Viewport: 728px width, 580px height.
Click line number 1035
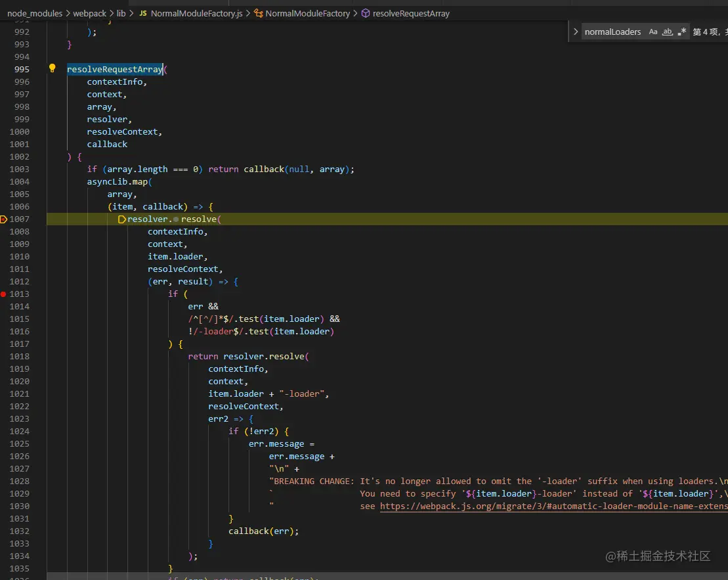tap(20, 568)
